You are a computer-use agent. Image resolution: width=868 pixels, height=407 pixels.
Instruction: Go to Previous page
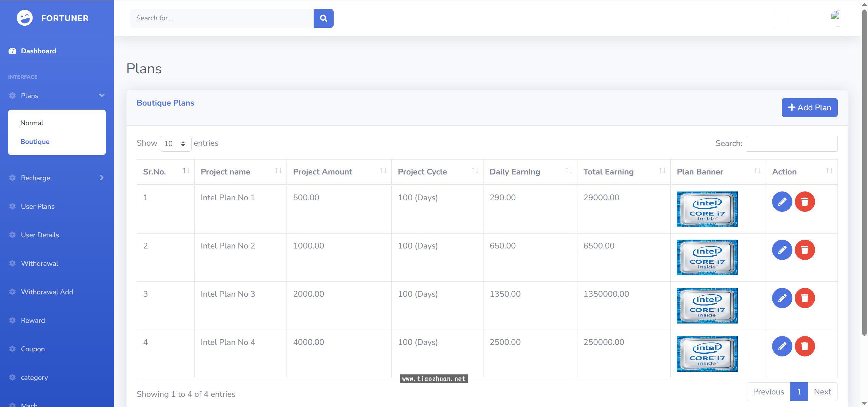[x=768, y=392]
